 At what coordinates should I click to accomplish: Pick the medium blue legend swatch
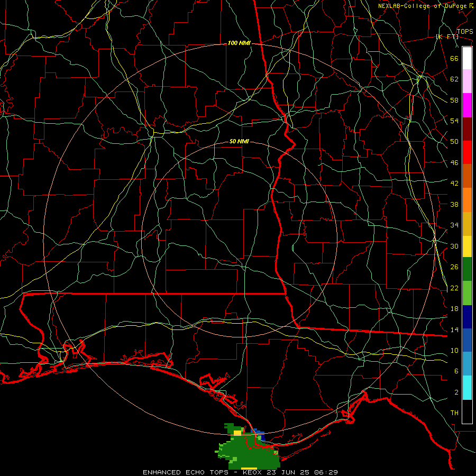[x=467, y=340]
